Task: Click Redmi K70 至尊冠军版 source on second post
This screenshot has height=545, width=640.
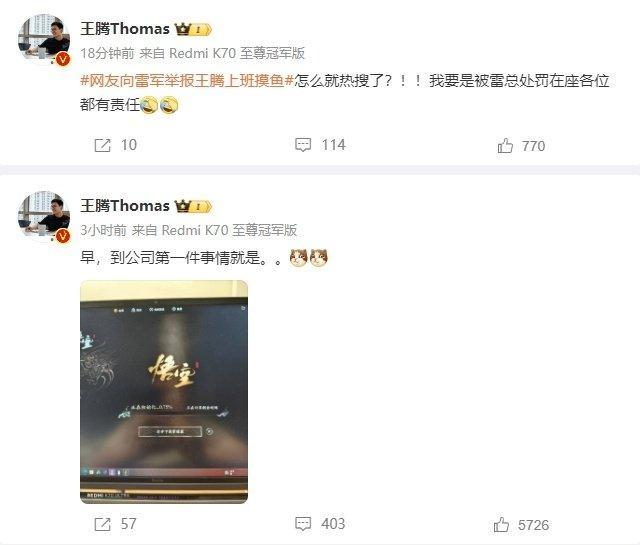Action: 229,230
